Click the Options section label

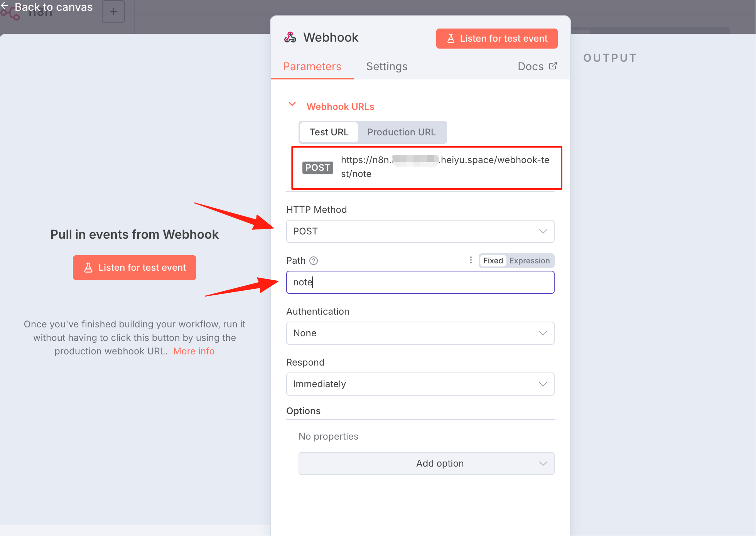click(x=304, y=411)
